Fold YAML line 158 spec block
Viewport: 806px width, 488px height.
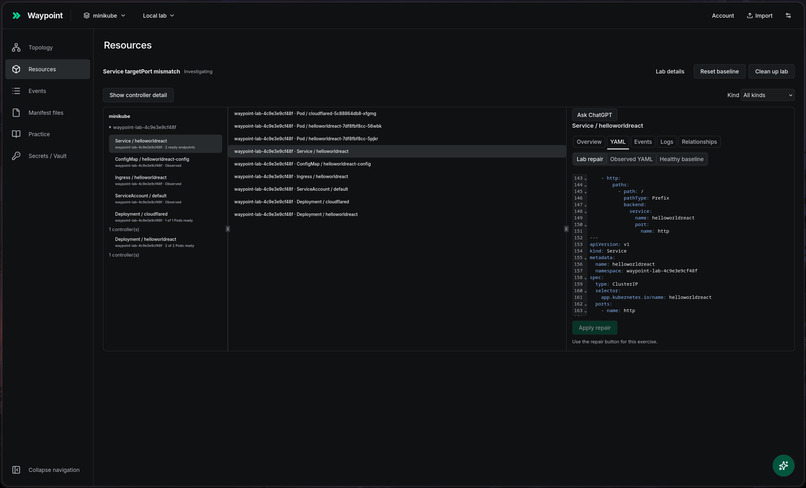coord(585,278)
